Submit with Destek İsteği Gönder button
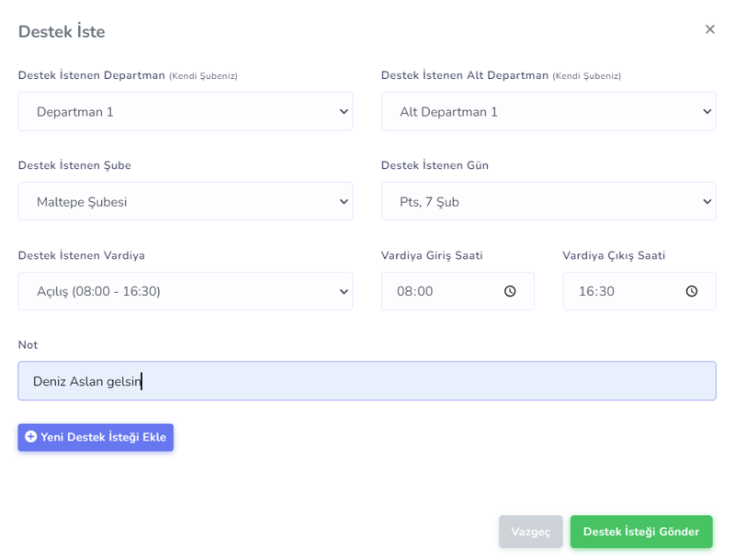735x560 pixels. pos(640,532)
